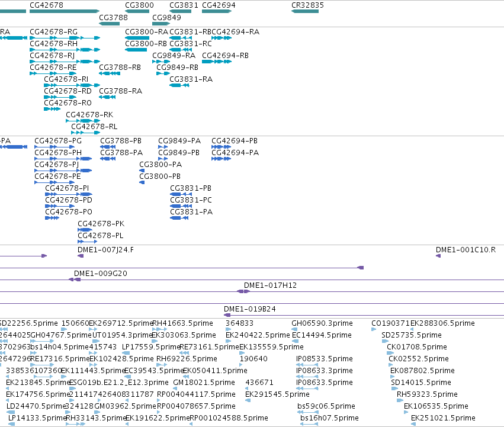Select transcript CG9849-RA

coord(161,62)
